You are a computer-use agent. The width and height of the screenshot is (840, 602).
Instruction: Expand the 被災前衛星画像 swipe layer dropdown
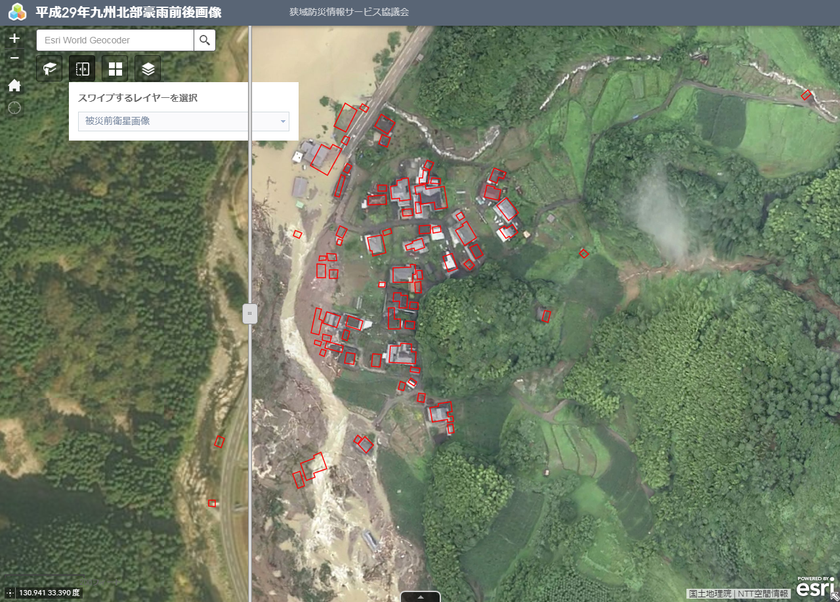point(184,121)
